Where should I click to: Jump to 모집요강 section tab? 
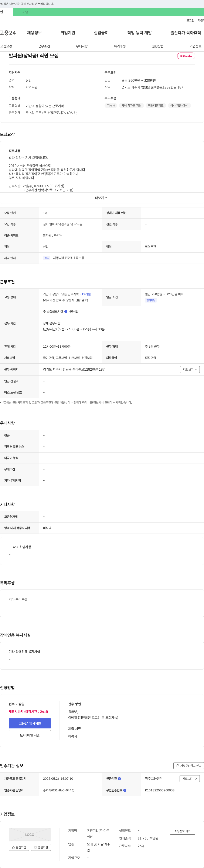[6, 46]
